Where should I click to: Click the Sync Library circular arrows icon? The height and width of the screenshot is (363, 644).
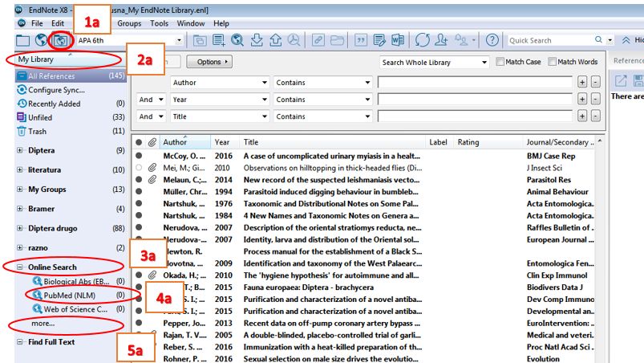tap(422, 40)
